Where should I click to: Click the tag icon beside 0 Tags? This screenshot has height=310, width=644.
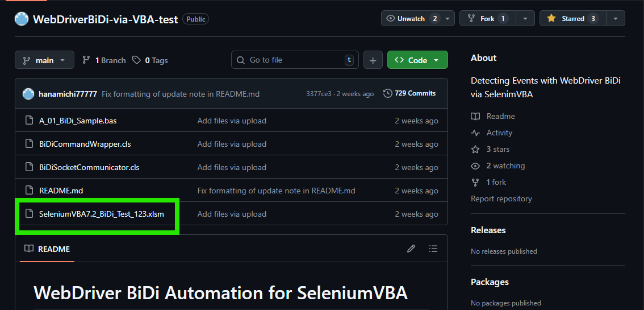(x=136, y=60)
